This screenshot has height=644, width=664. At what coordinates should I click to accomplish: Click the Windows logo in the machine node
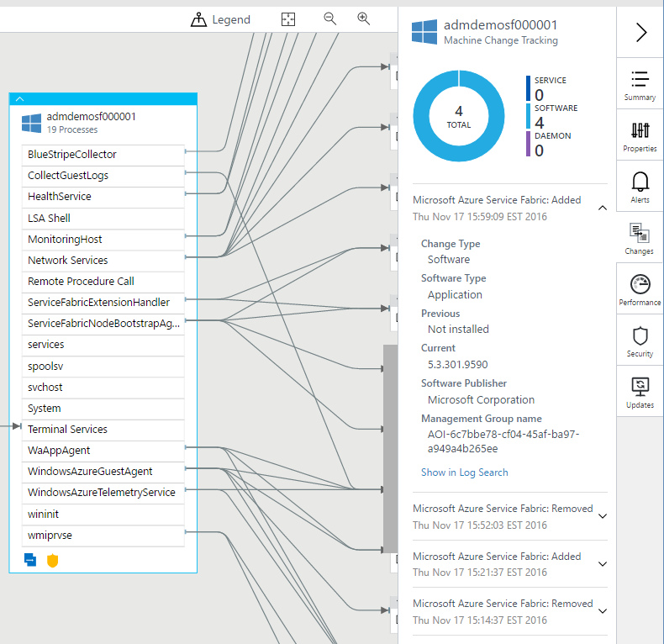tap(31, 124)
